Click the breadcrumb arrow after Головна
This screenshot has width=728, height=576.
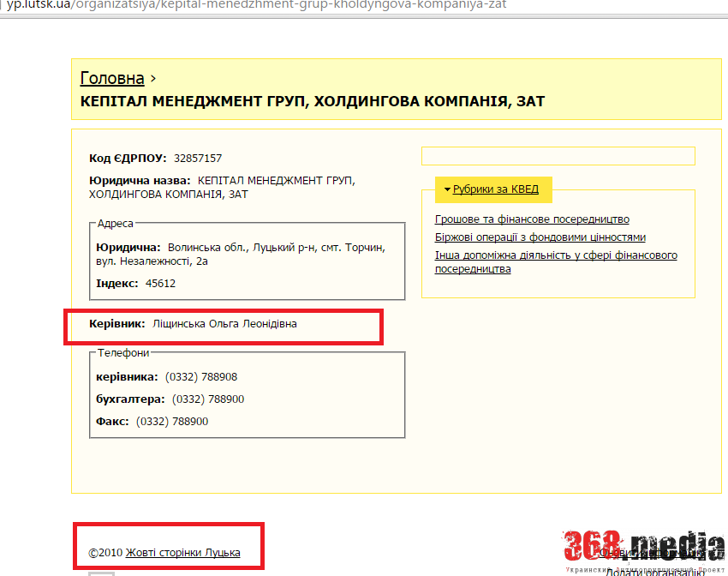click(153, 78)
